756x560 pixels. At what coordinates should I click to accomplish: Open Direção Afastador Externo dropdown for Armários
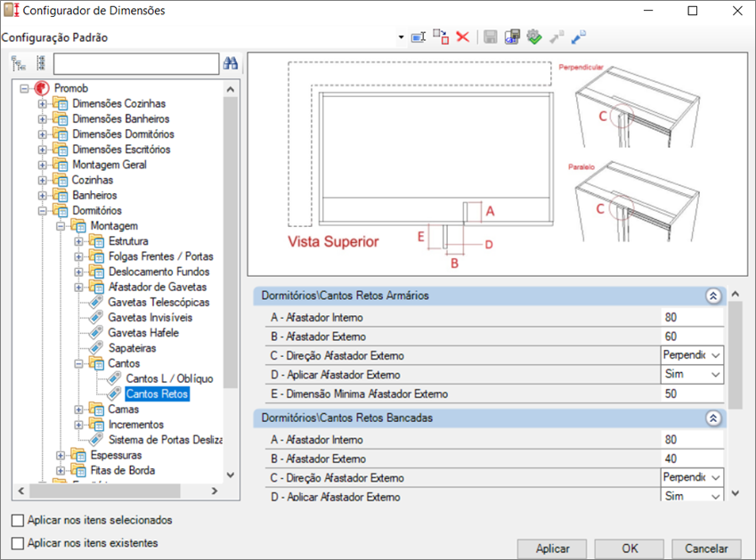[714, 355]
